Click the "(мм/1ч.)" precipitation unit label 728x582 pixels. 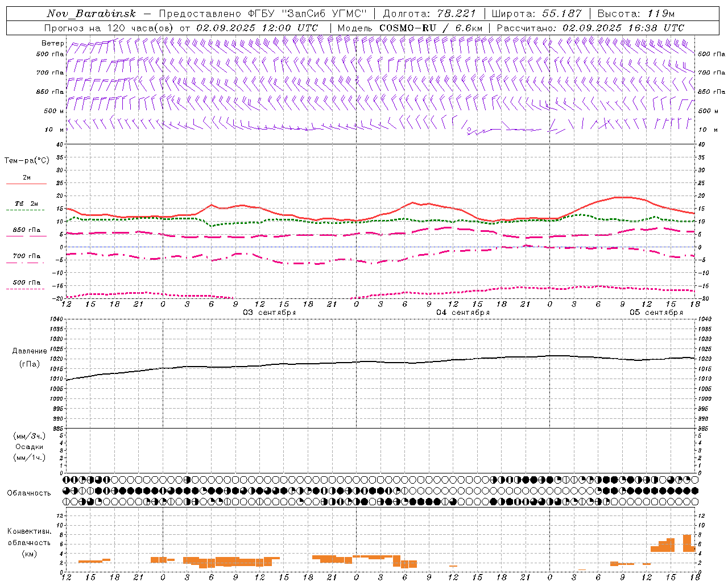click(x=29, y=458)
